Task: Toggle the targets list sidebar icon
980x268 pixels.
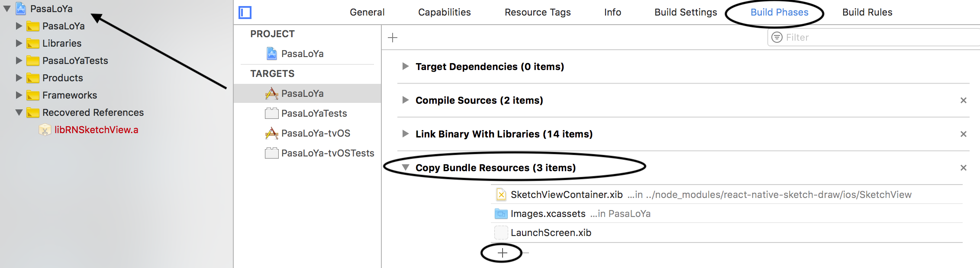Action: [245, 13]
